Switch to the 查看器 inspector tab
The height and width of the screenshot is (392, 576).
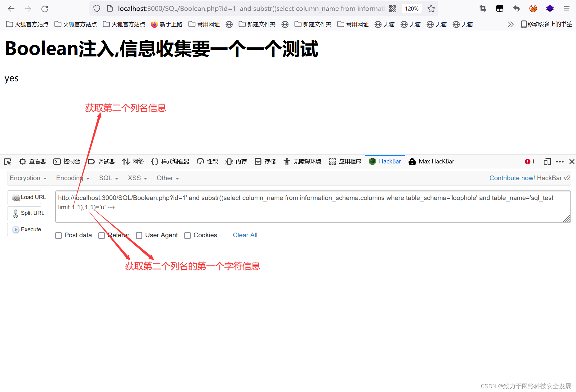click(33, 162)
